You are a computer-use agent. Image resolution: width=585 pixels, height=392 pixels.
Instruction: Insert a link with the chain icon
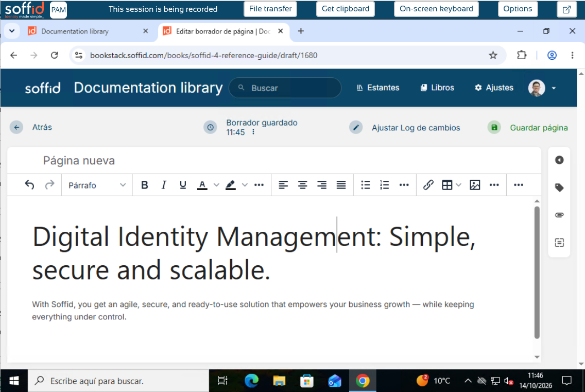point(428,185)
